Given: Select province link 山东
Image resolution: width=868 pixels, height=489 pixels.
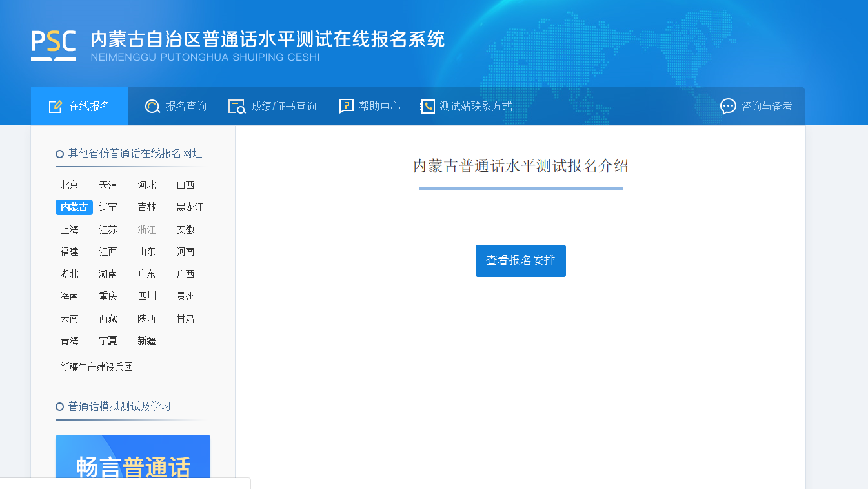Looking at the screenshot, I should click(x=147, y=252).
